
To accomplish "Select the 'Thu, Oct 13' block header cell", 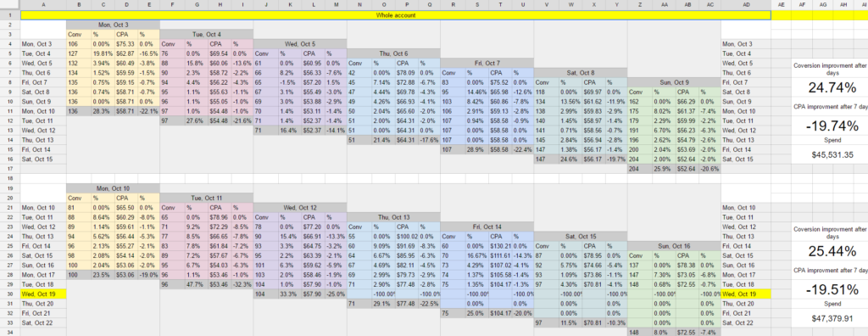I will (393, 217).
